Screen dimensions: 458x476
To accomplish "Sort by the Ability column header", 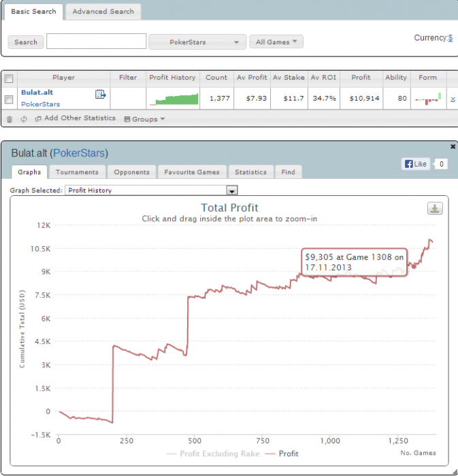I will pyautogui.click(x=396, y=78).
